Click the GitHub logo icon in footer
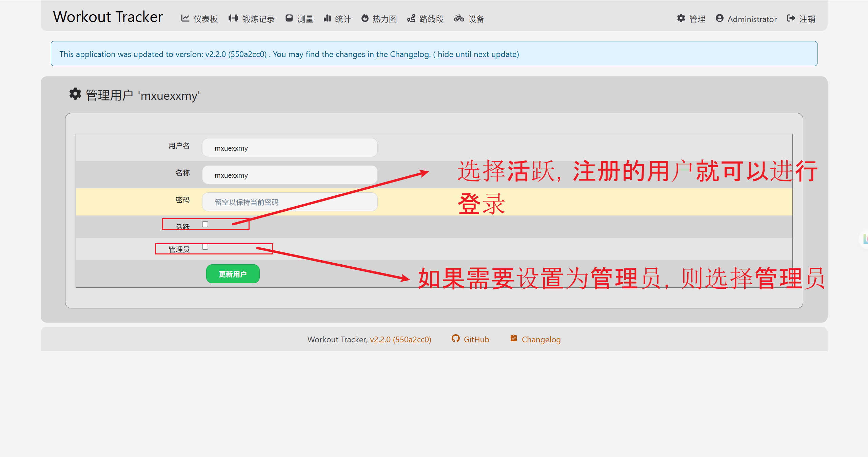 455,339
